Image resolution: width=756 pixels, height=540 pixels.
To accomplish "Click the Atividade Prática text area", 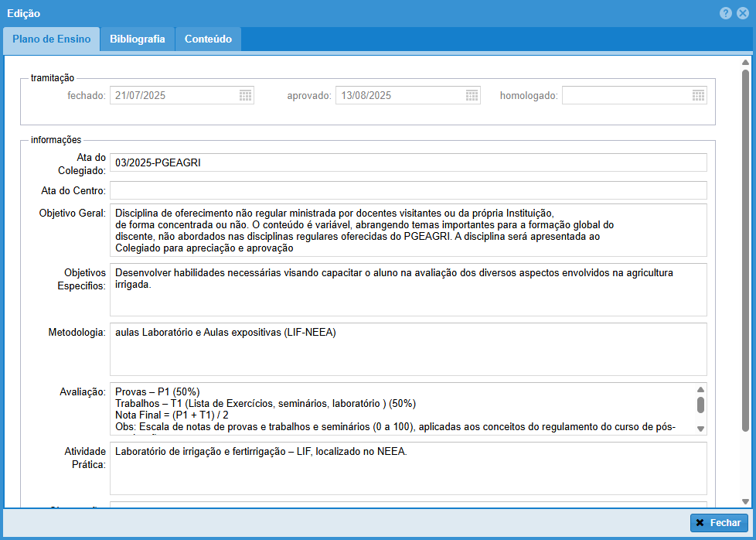I will (408, 468).
